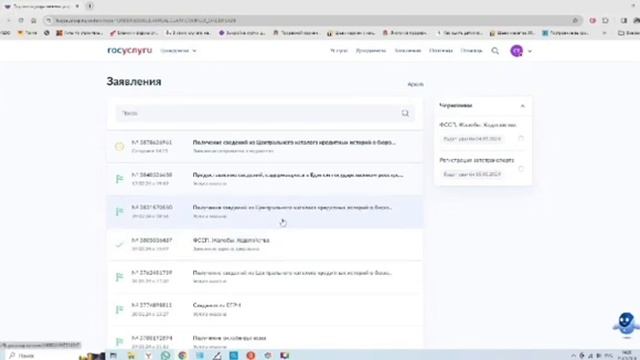Open Chrome from the taskbar

point(182,356)
